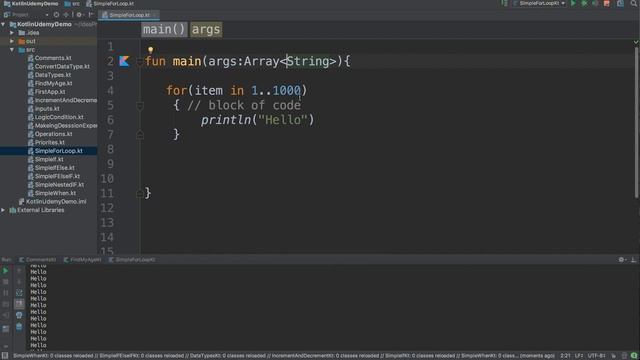Open the SimpleForLoopKt run configuration dropdown
This screenshot has width=640, height=360.
[x=539, y=3]
